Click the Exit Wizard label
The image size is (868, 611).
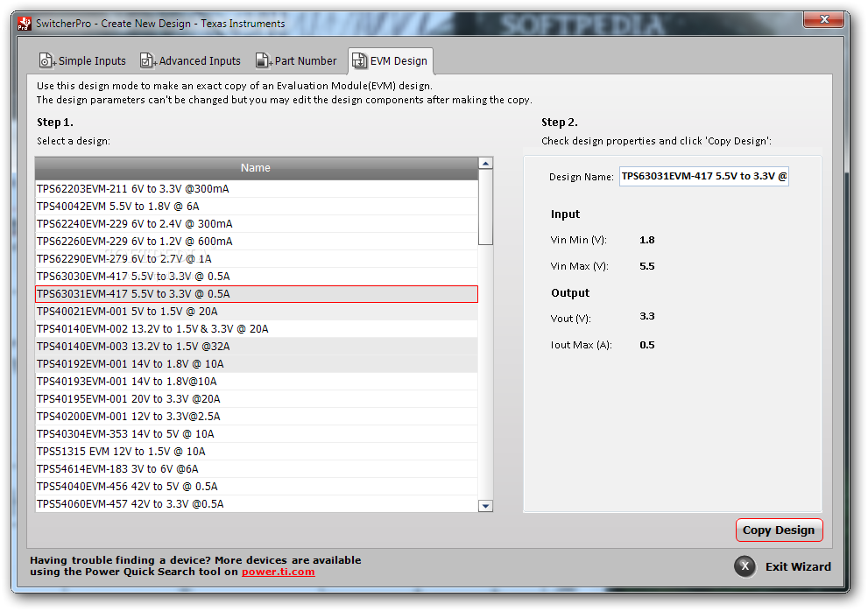click(x=798, y=566)
